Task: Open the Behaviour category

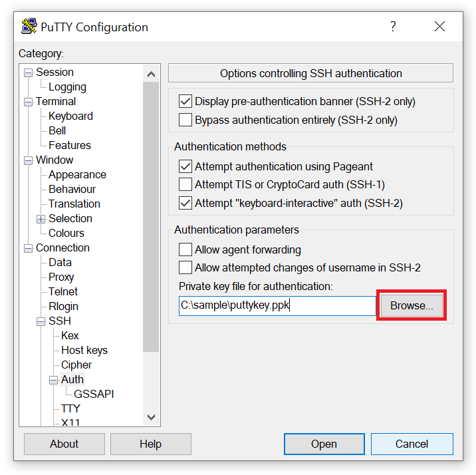Action: click(72, 189)
